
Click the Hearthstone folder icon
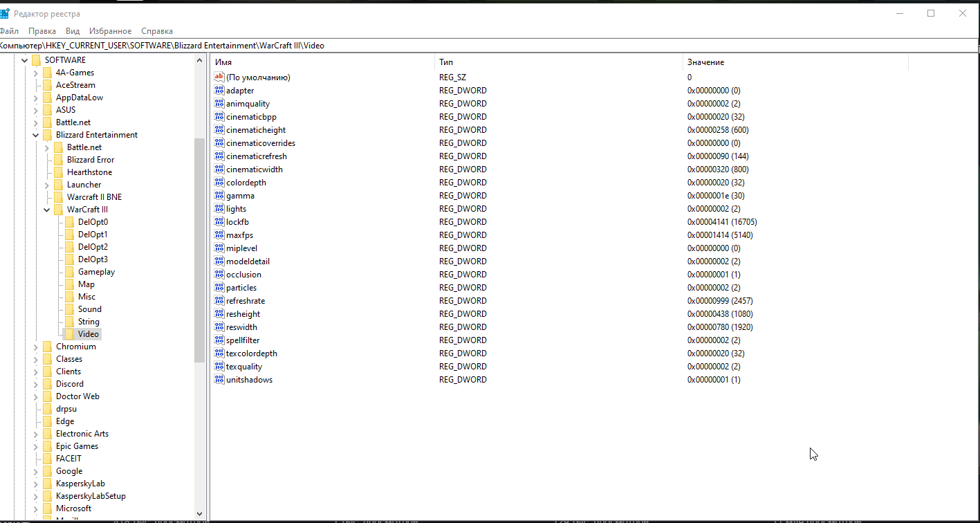click(x=58, y=172)
